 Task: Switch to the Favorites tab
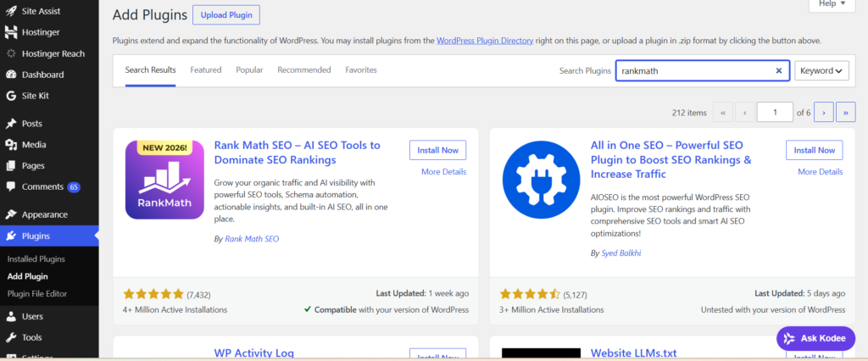point(361,70)
